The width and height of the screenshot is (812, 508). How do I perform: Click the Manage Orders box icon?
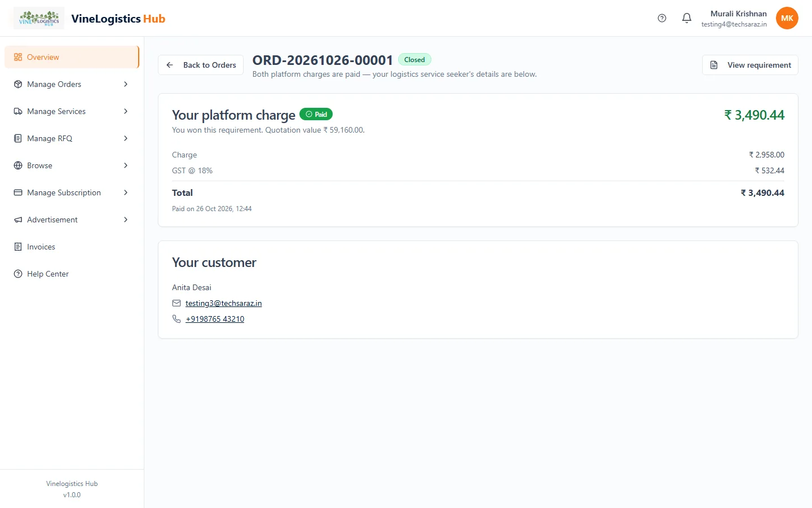click(x=18, y=84)
